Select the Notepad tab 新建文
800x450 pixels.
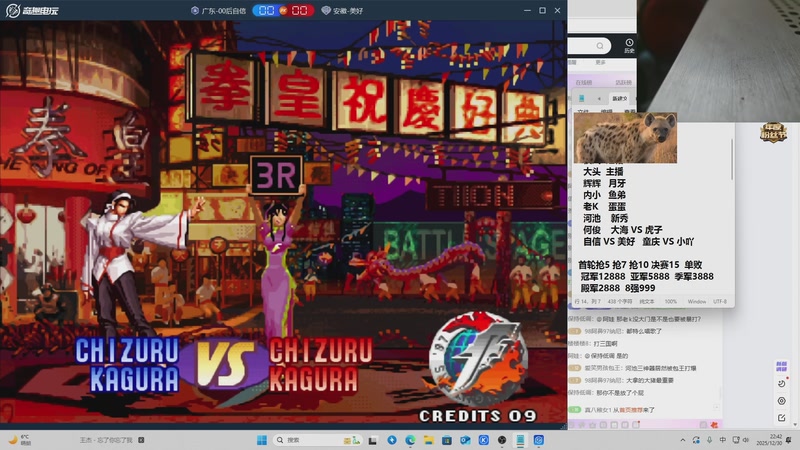pos(620,98)
